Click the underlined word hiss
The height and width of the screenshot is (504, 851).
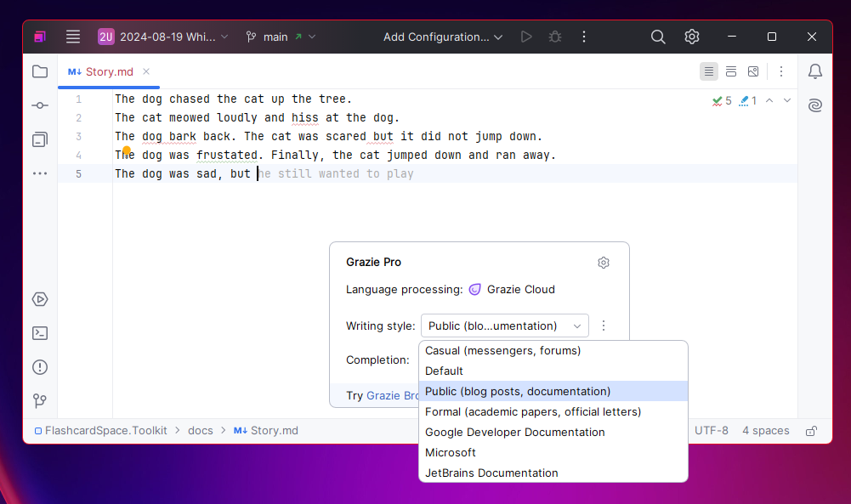click(x=305, y=118)
